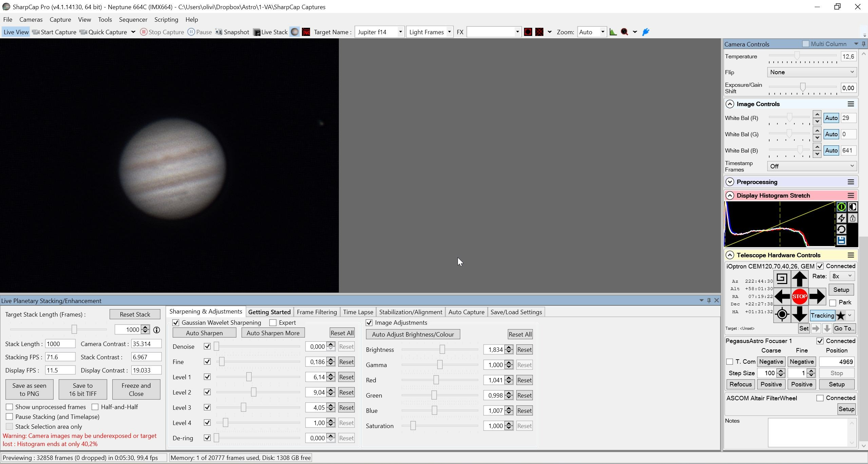868x464 pixels.
Task: Open the histogram tool from the toolbar
Action: click(613, 32)
